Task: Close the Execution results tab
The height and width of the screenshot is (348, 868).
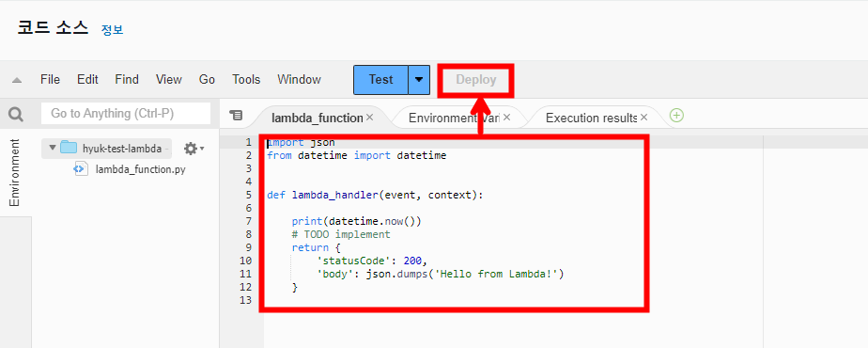Action: point(643,118)
